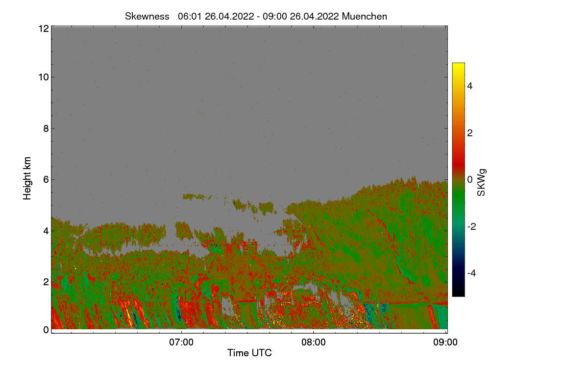Click the gray no-data region at 10 km height

pyautogui.click(x=249, y=77)
